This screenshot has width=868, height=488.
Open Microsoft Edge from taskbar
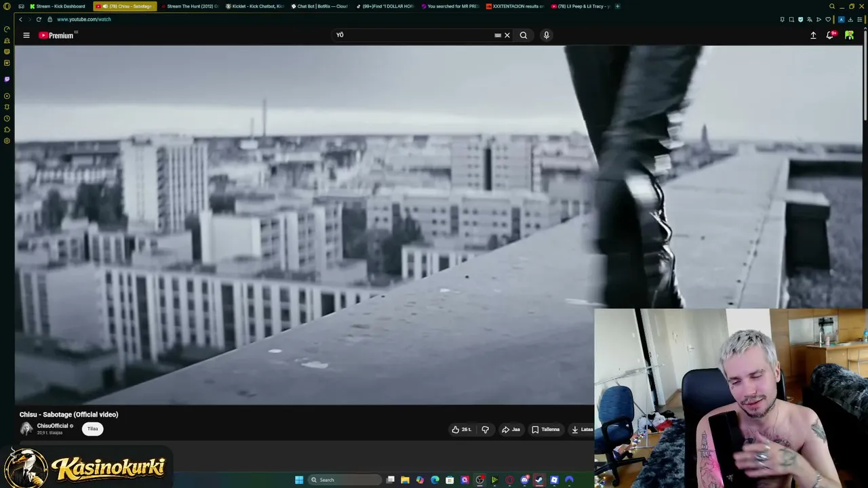tap(435, 480)
